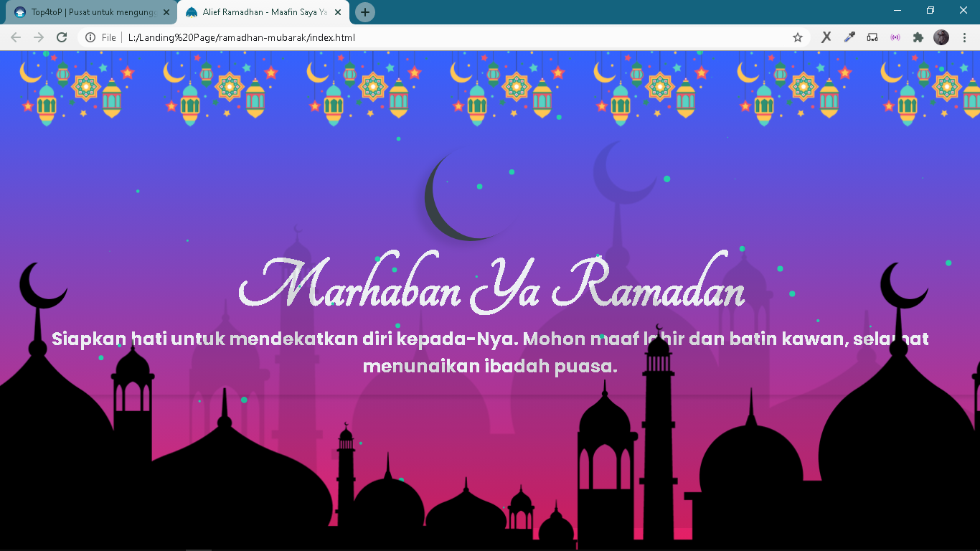
Task: Open Chrome's three-dot menu
Action: [964, 37]
